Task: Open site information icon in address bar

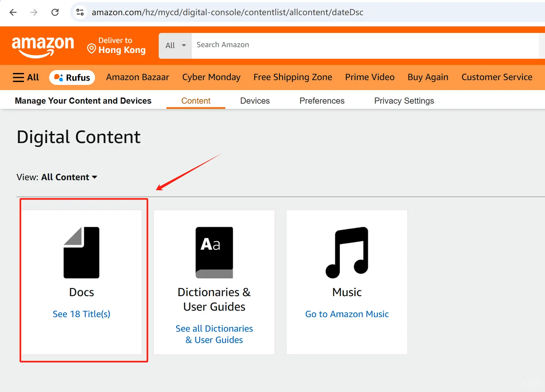Action: (80, 12)
